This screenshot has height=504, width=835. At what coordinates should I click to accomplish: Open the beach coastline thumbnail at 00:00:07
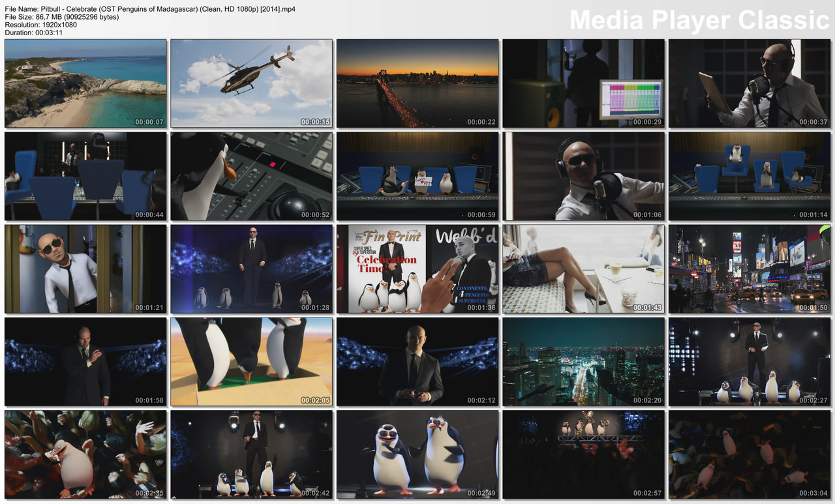[85, 83]
